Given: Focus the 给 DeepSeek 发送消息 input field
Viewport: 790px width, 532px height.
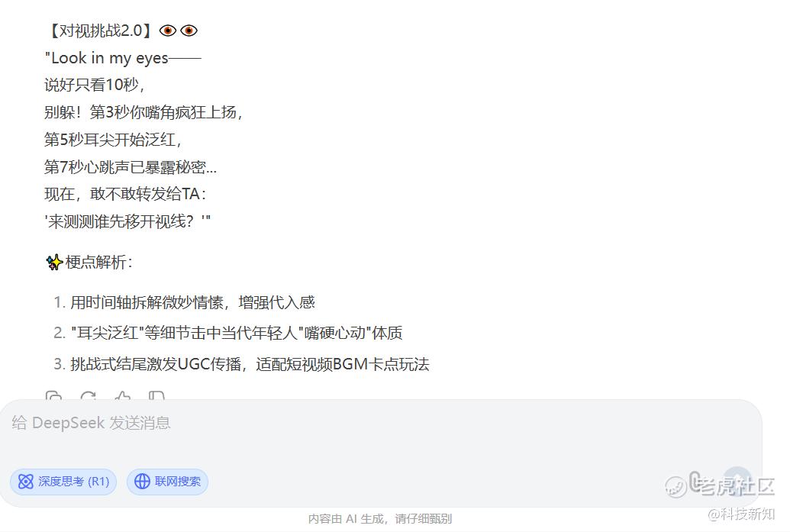Looking at the screenshot, I should tap(380, 434).
